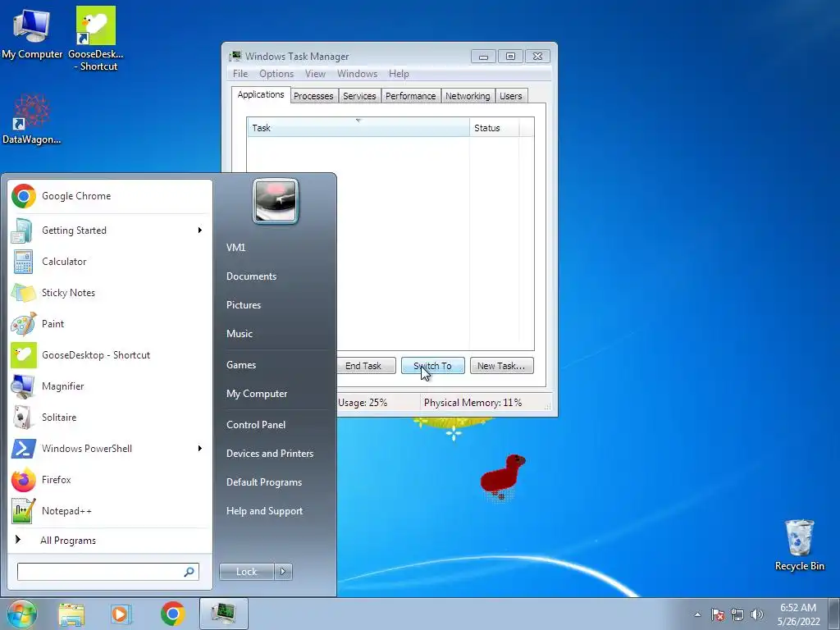Open Pictures from Start menu
This screenshot has height=630, width=840.
(243, 305)
